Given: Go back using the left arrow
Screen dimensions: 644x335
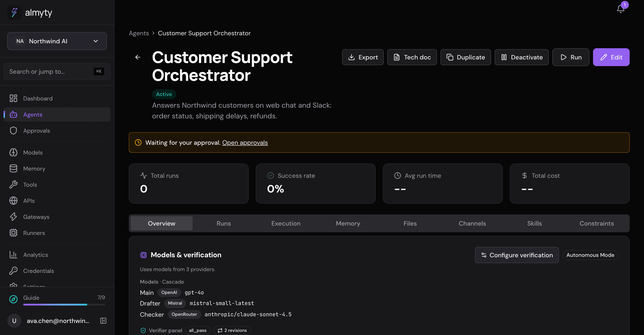Looking at the screenshot, I should pyautogui.click(x=138, y=57).
